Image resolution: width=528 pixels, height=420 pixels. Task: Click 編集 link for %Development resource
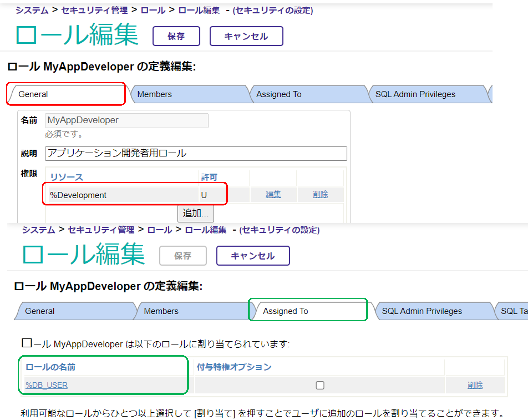pyautogui.click(x=273, y=195)
